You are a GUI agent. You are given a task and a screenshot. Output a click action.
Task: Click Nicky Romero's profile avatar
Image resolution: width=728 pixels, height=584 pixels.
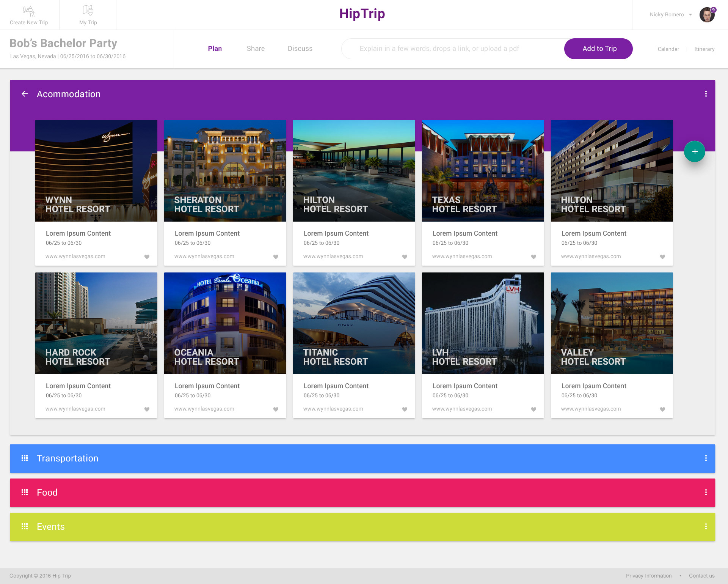pyautogui.click(x=707, y=15)
